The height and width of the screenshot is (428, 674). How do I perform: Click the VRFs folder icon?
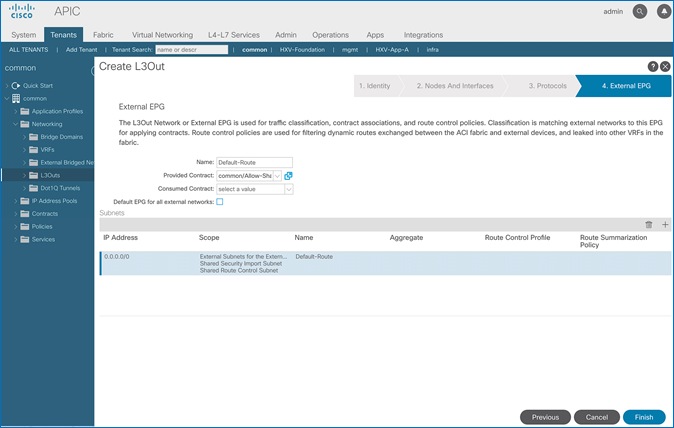(x=34, y=150)
